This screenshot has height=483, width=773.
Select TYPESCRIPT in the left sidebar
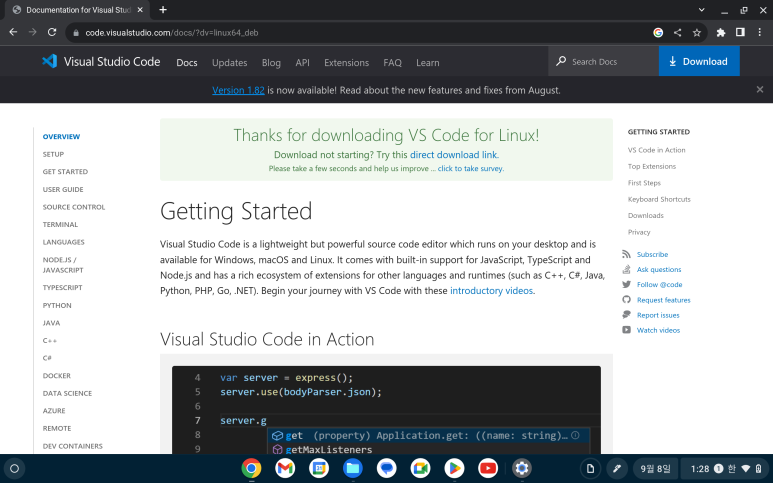63,287
